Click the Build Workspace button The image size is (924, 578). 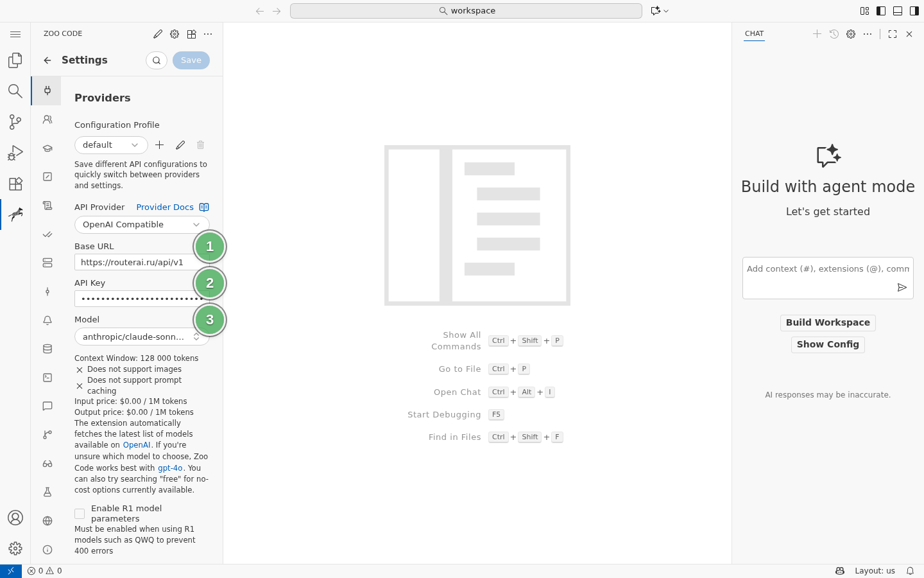point(828,323)
